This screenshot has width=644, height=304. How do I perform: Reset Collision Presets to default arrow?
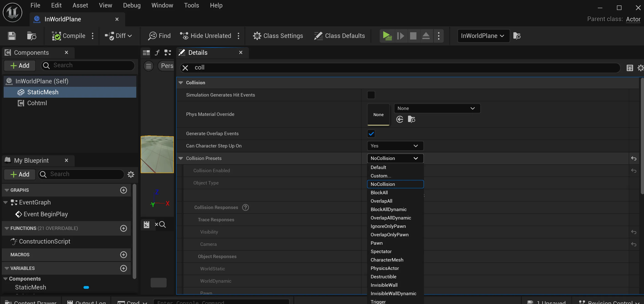coord(634,159)
